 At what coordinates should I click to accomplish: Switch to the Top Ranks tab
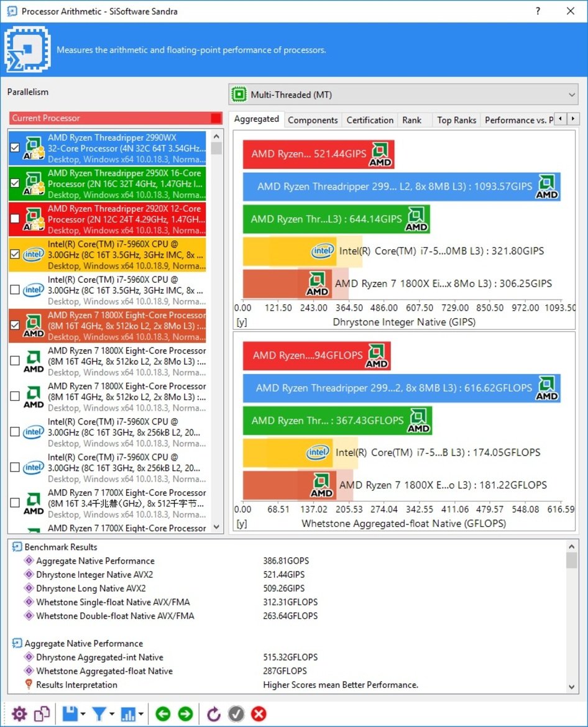point(456,120)
